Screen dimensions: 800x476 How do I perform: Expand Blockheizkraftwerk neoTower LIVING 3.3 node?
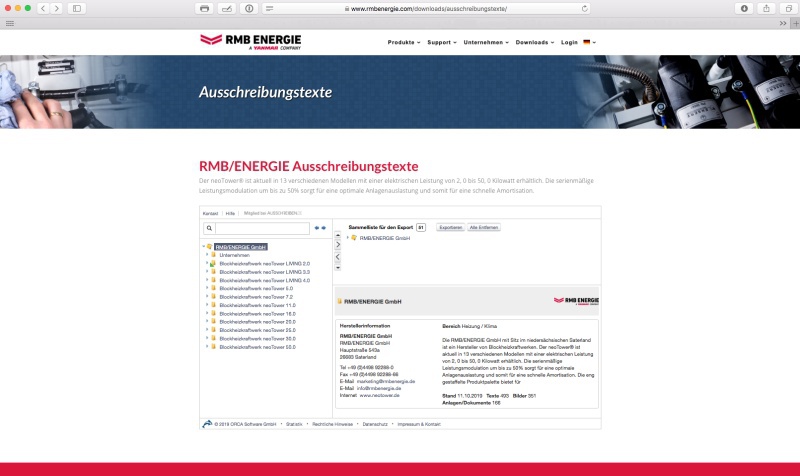[x=207, y=272]
